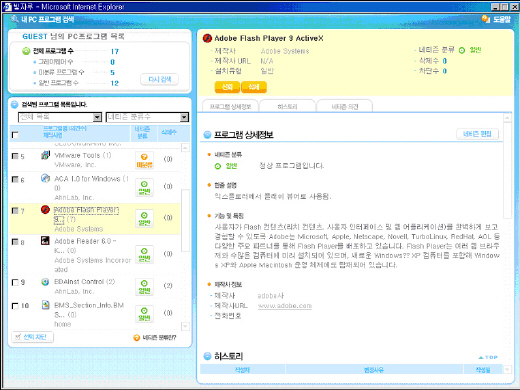520x390 pixels.
Task: Toggle the select-all checkbox in list header
Action: 15,135
